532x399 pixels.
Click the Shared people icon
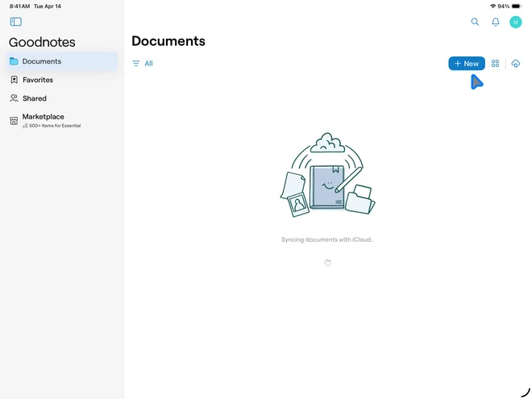[14, 98]
